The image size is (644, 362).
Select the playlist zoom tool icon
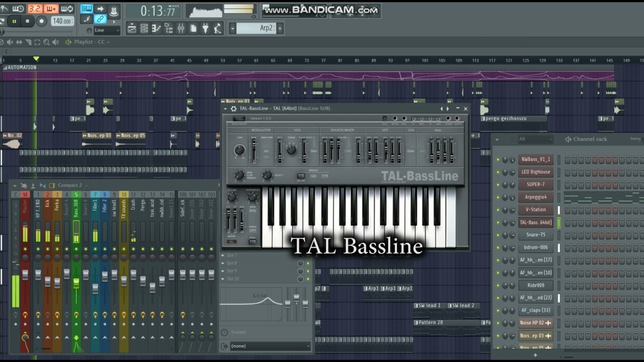46,42
